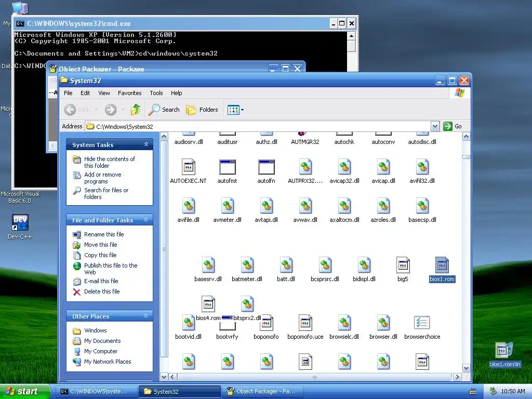
Task: Select the basesrv.dll icon
Action: coord(208,265)
